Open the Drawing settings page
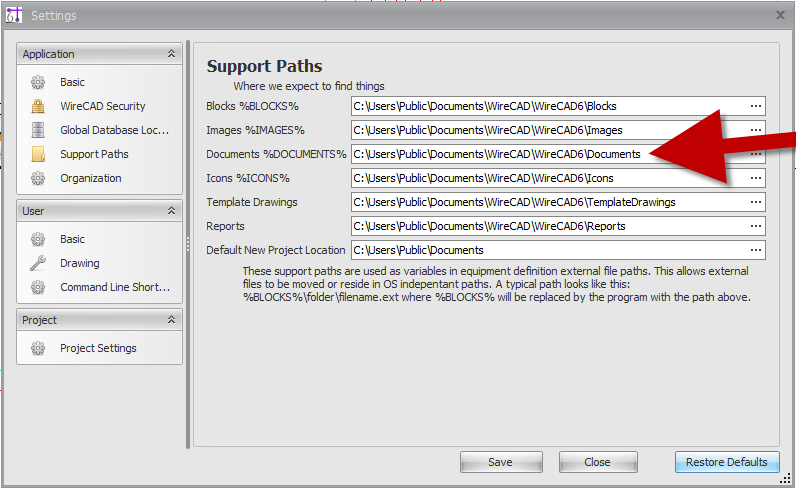The image size is (796, 488). click(x=80, y=263)
